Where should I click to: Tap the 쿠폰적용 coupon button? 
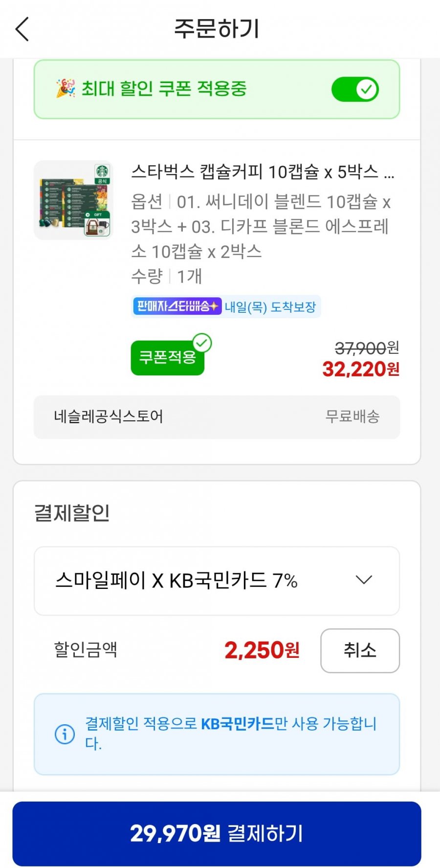click(x=167, y=358)
